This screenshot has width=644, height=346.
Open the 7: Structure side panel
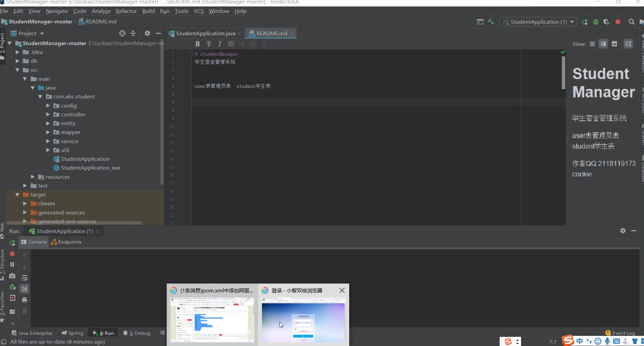click(3, 265)
